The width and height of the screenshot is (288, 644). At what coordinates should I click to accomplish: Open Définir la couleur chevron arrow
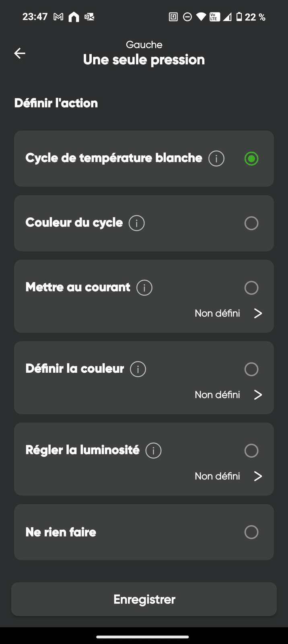coord(258,395)
